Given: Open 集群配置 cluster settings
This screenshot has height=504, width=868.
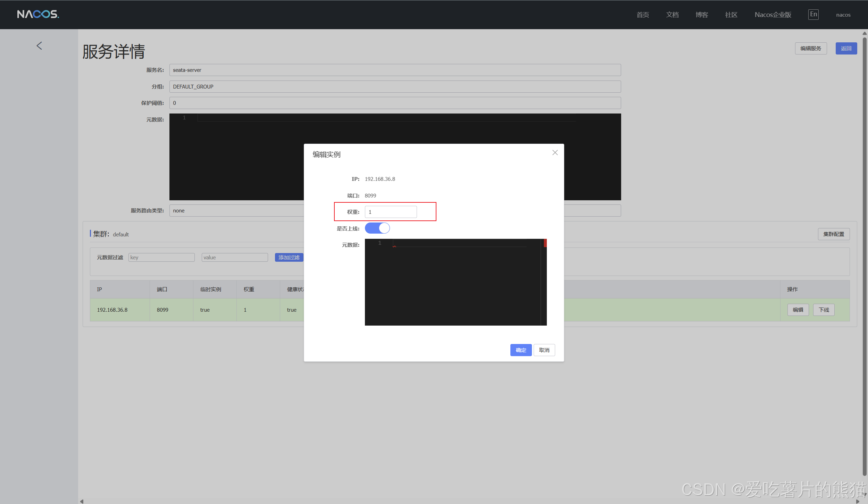Looking at the screenshot, I should (x=833, y=234).
